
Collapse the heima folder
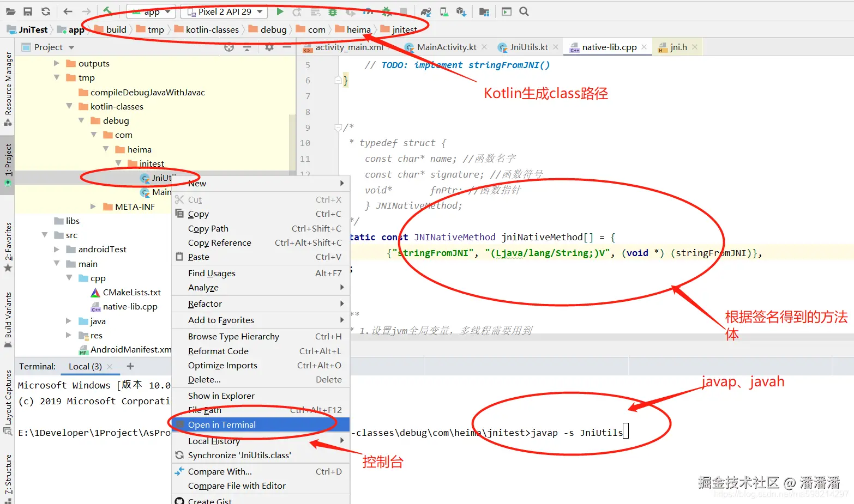[x=106, y=149]
